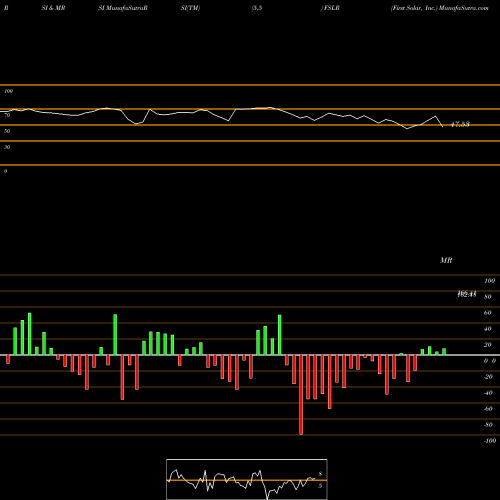Screen dimensions: 500x500
Task: Click the longest red MR bar reaching -100
Action: (x=301, y=395)
